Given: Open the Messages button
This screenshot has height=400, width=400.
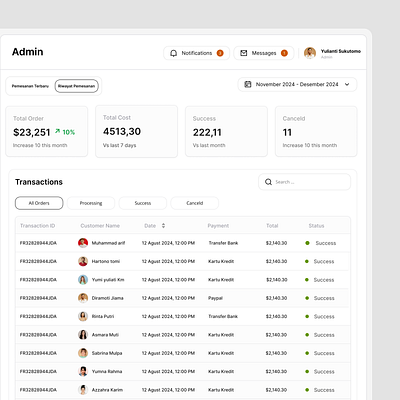Looking at the screenshot, I should click(x=264, y=53).
